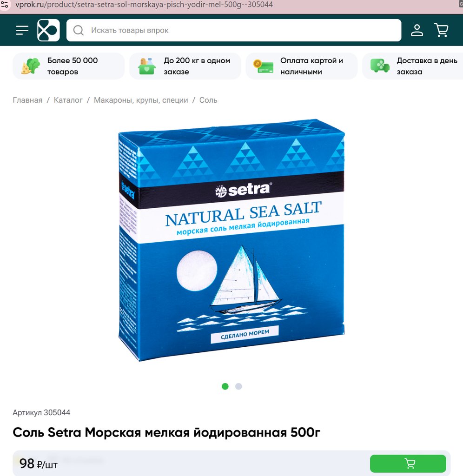Click the browser URL address text
Screen dimensions: 463x476
coord(144,5)
